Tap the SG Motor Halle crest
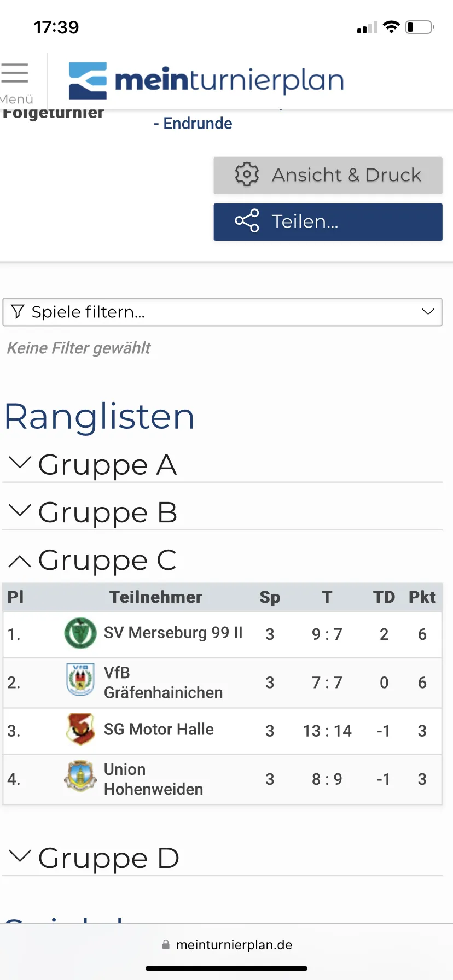This screenshot has height=980, width=453. click(80, 729)
